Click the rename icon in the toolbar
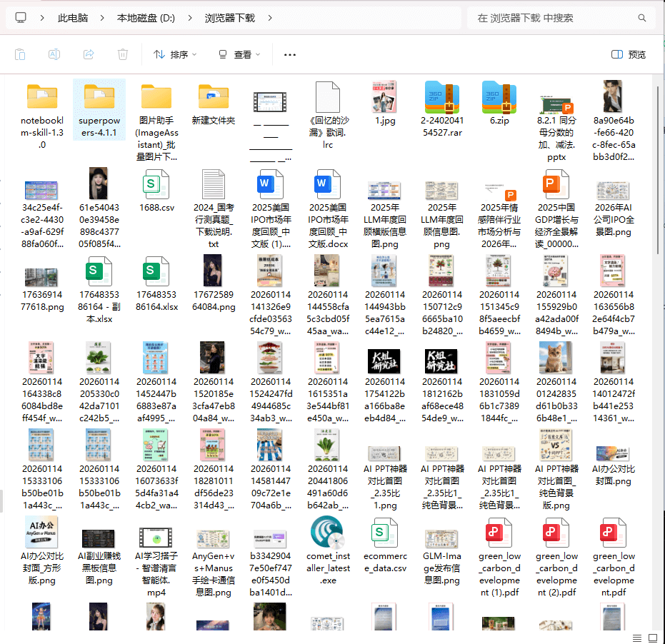 [x=54, y=54]
